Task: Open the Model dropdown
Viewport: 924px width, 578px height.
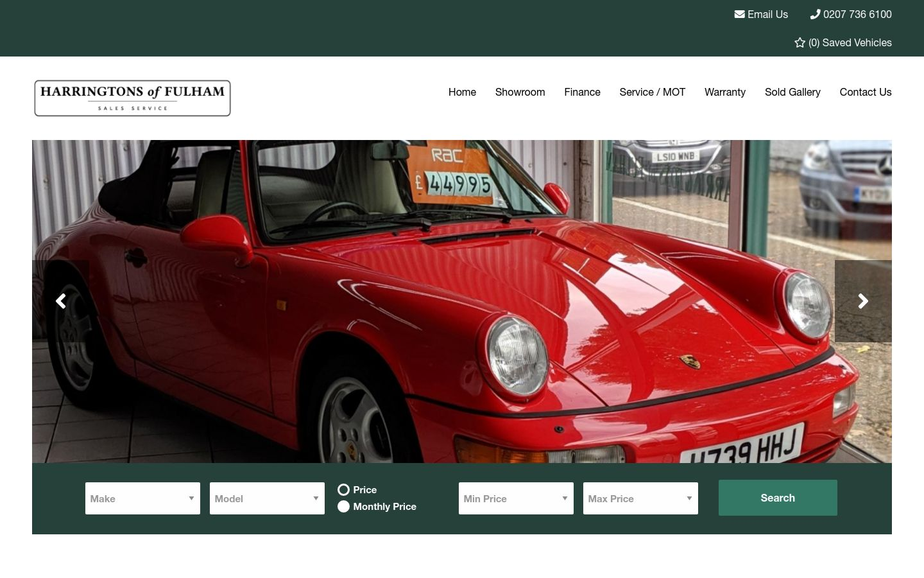Action: (267, 498)
